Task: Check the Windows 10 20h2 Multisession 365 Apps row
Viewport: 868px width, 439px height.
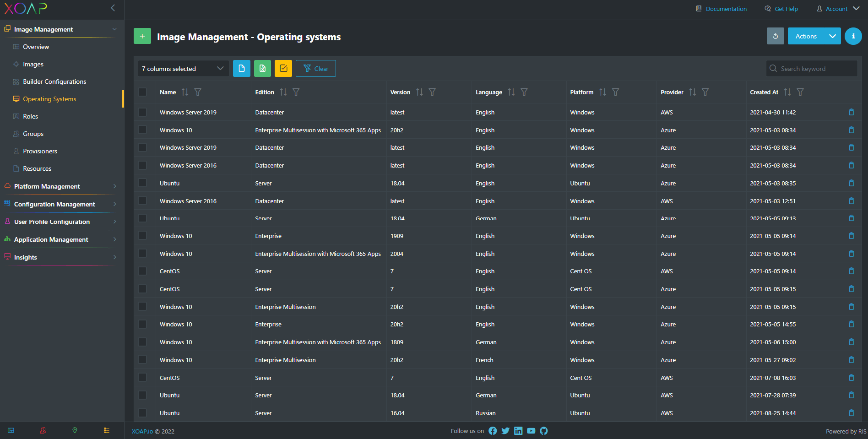Action: point(143,130)
